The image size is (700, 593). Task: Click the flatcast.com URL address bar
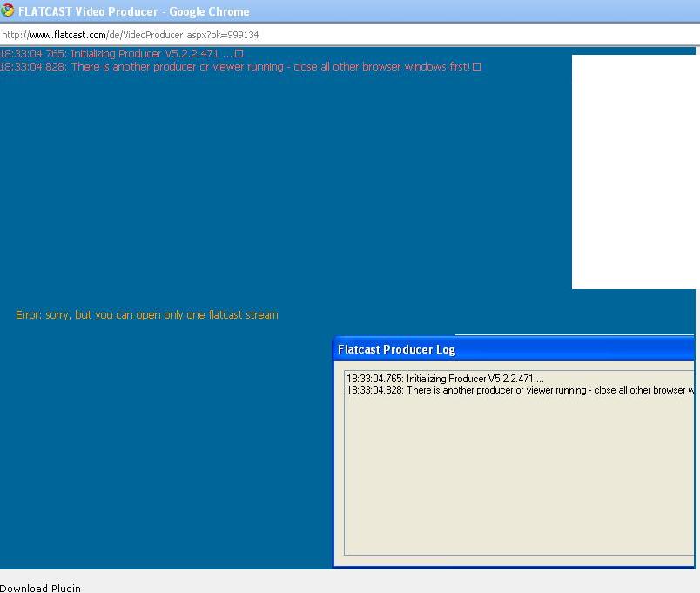pos(350,35)
